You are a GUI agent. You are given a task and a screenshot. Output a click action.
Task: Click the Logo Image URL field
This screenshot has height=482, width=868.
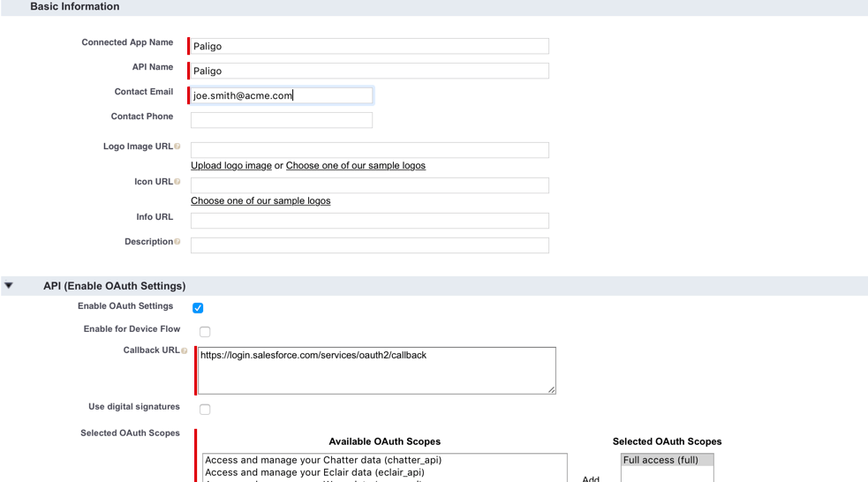pyautogui.click(x=370, y=150)
